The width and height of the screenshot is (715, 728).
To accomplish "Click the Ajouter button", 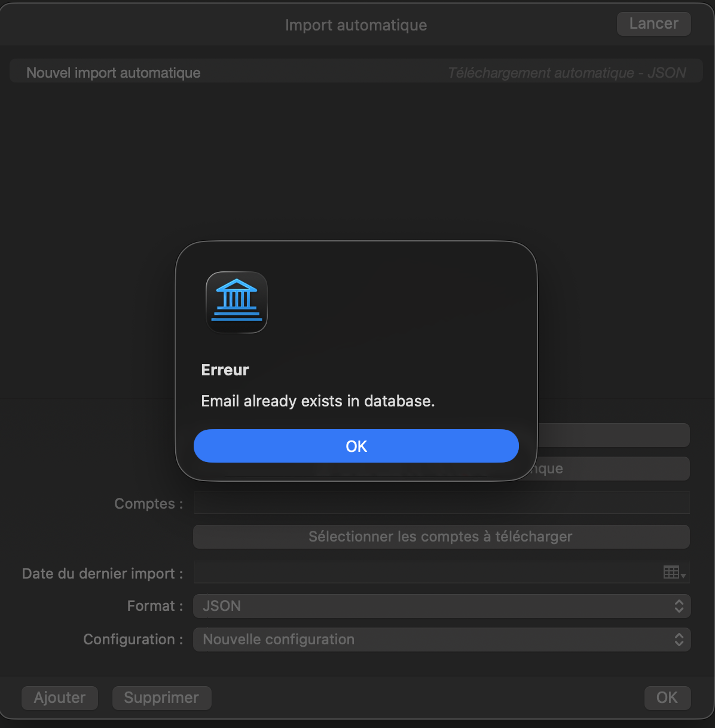I will [x=60, y=698].
